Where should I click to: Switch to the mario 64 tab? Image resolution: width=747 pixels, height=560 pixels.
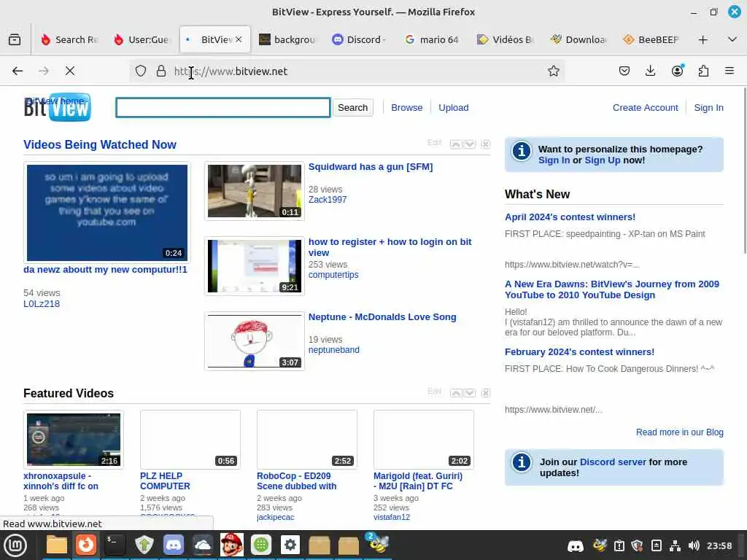(433, 39)
